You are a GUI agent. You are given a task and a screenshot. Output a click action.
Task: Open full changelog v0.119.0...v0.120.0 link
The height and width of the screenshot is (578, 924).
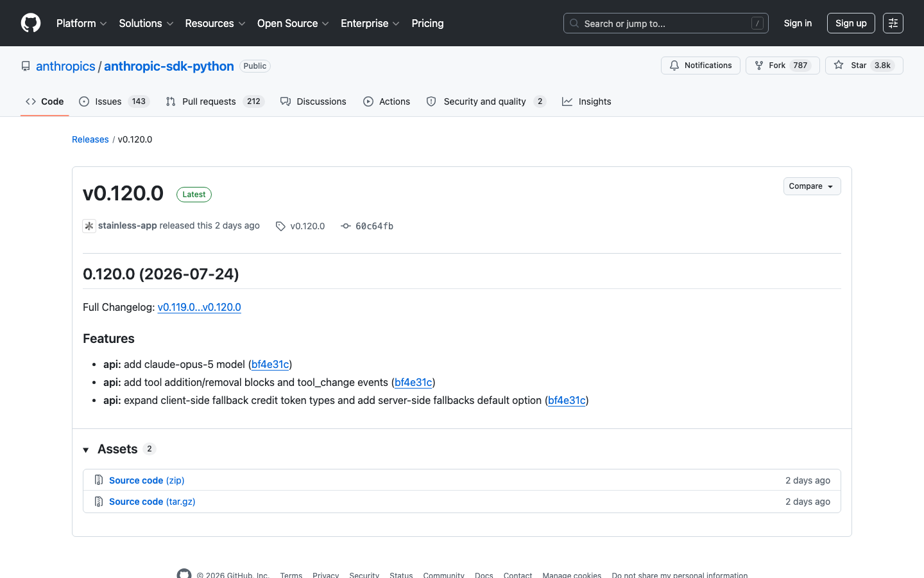(200, 307)
